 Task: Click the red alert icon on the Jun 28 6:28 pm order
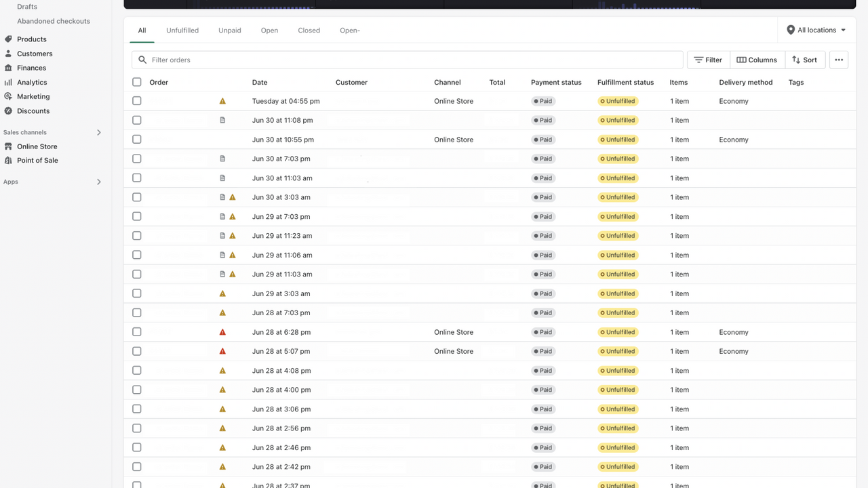pyautogui.click(x=222, y=332)
